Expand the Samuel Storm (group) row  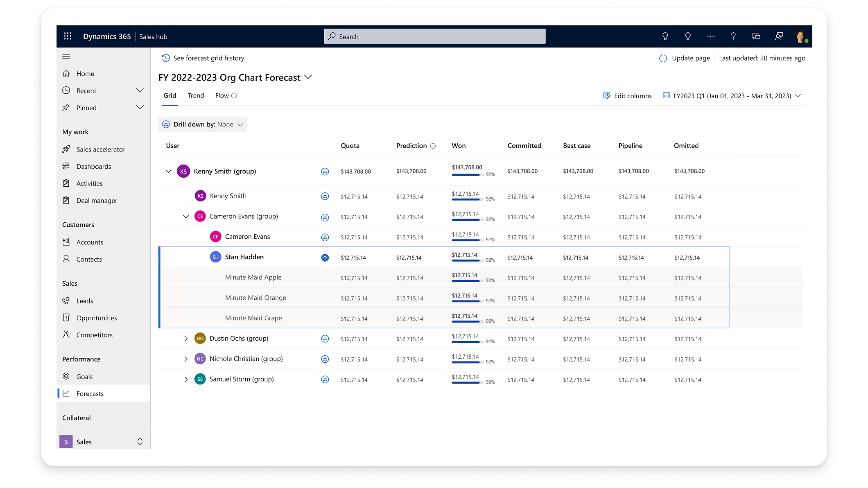[186, 380]
